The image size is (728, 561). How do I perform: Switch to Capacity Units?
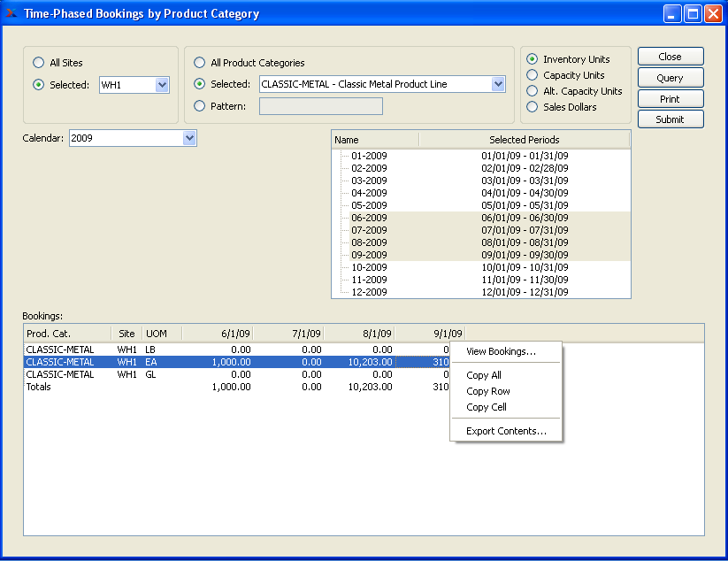point(533,75)
